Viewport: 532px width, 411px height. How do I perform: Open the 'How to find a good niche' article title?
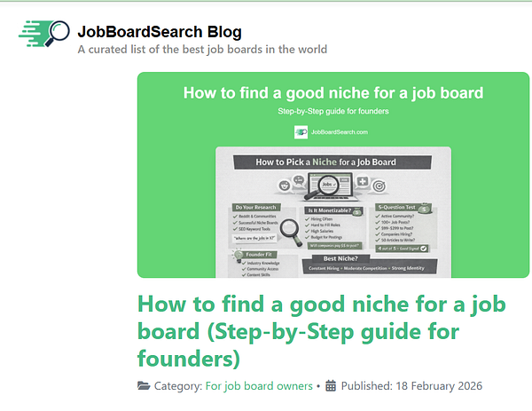coord(322,331)
